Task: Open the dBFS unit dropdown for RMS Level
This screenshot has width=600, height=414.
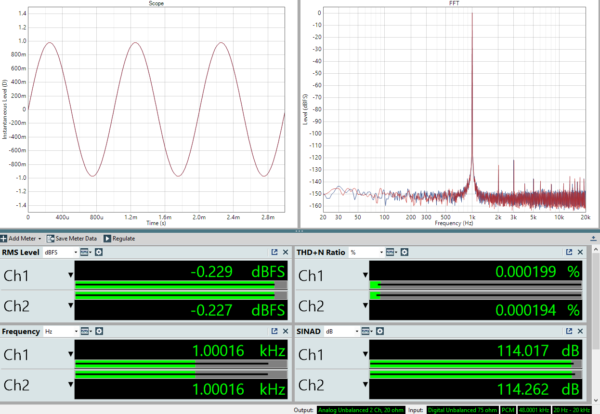Action: 74,254
